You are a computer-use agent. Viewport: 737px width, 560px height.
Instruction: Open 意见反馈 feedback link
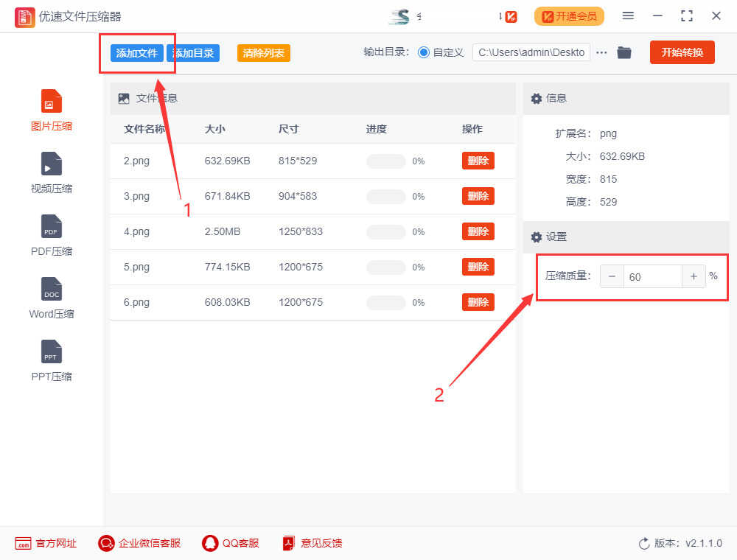pyautogui.click(x=312, y=544)
